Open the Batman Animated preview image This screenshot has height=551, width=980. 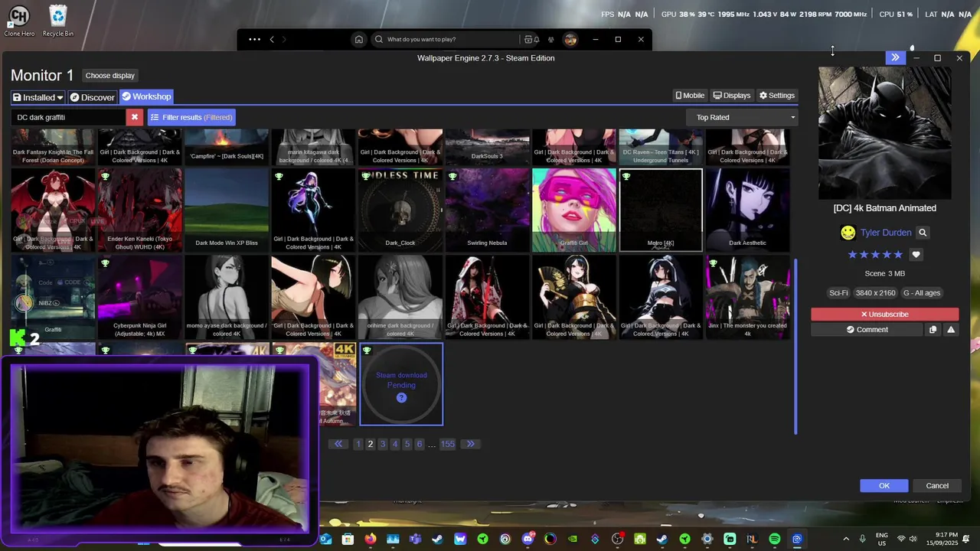tap(884, 133)
